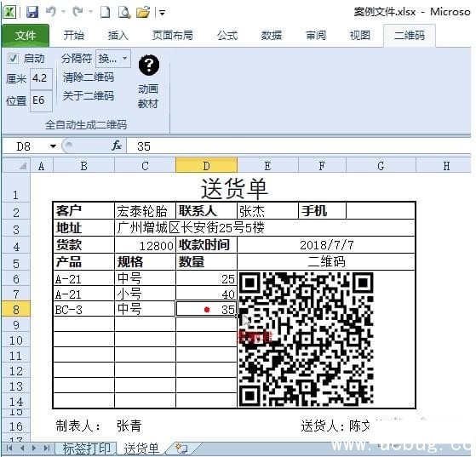Switch to the 视图 ribbon tab
Image resolution: width=476 pixels, height=457 pixels.
tap(360, 36)
